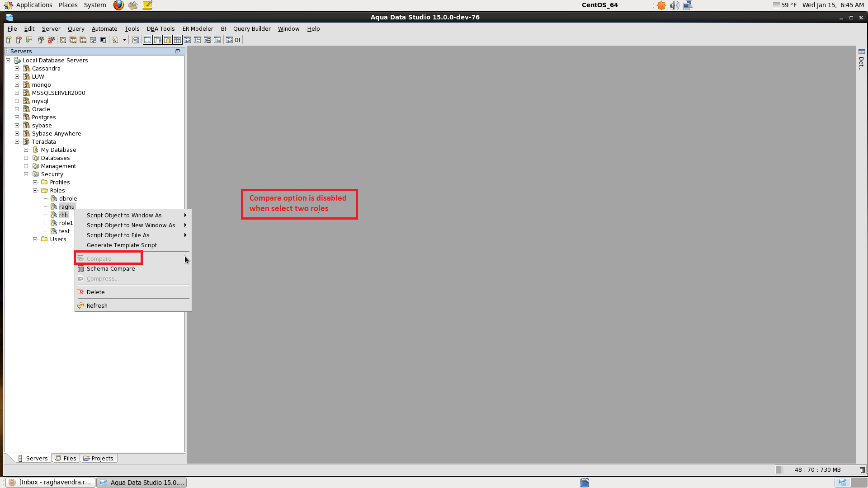
Task: Click the register new server icon
Action: click(x=9, y=40)
